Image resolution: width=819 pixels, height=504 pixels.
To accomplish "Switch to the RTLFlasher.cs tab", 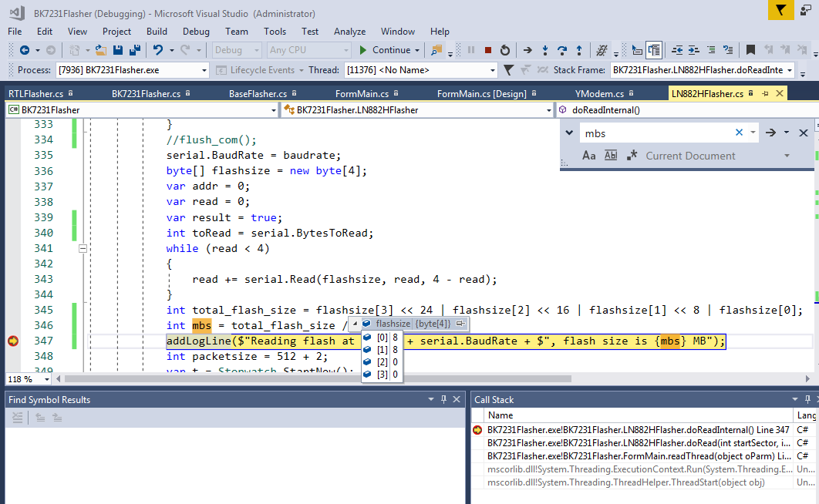I will click(36, 93).
